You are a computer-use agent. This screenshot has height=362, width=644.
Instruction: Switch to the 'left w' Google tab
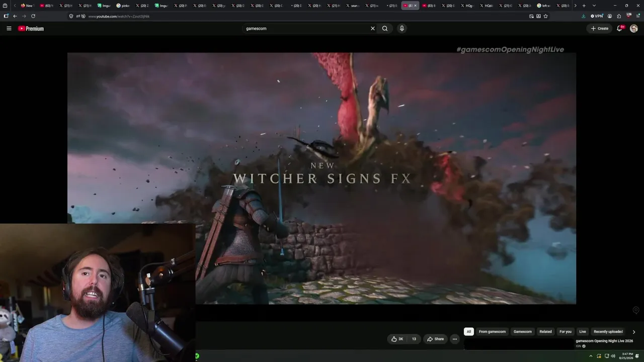click(x=544, y=6)
